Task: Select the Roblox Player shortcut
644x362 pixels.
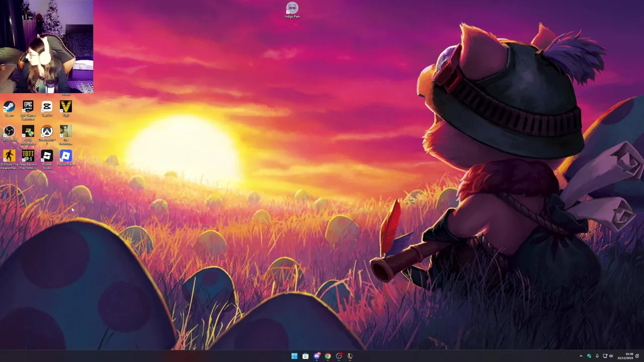Action: point(65,158)
